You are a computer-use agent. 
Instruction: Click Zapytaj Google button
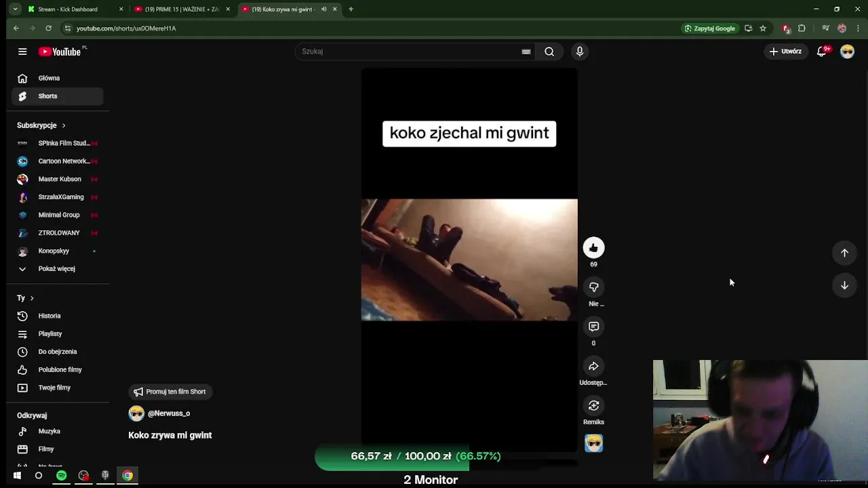point(709,28)
